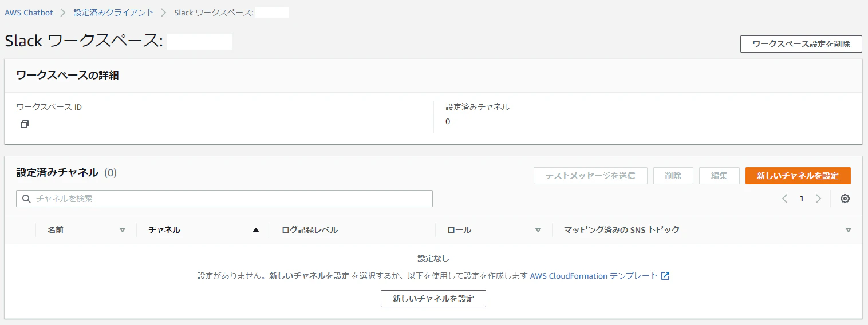Image resolution: width=868 pixels, height=325 pixels.
Task: Open external link icon after CloudFormation template
Action: tap(665, 276)
